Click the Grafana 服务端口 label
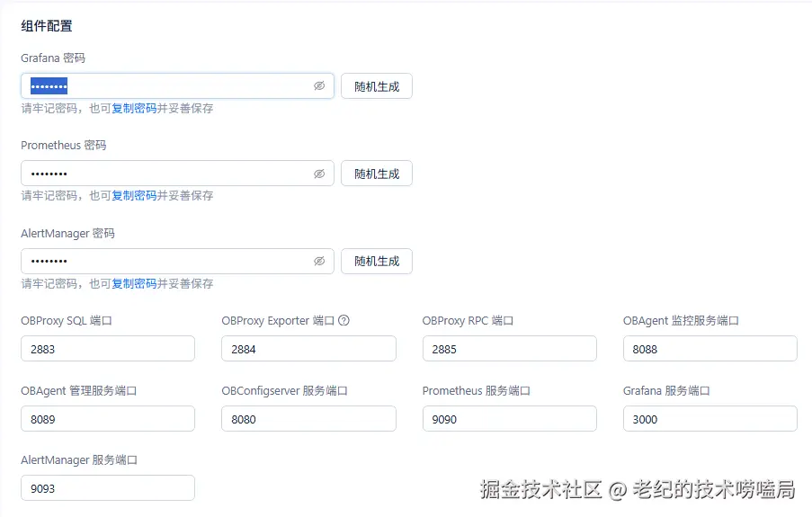The width and height of the screenshot is (812, 517). point(666,391)
